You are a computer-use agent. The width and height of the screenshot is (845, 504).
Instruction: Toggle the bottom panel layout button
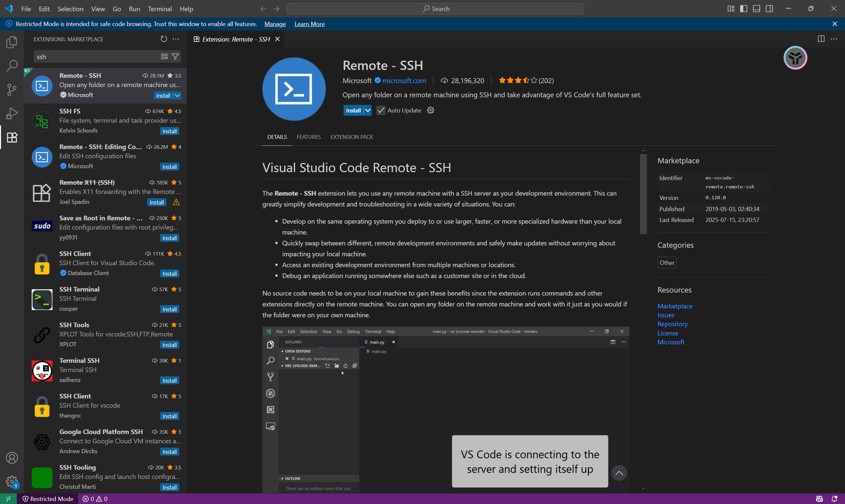point(756,9)
